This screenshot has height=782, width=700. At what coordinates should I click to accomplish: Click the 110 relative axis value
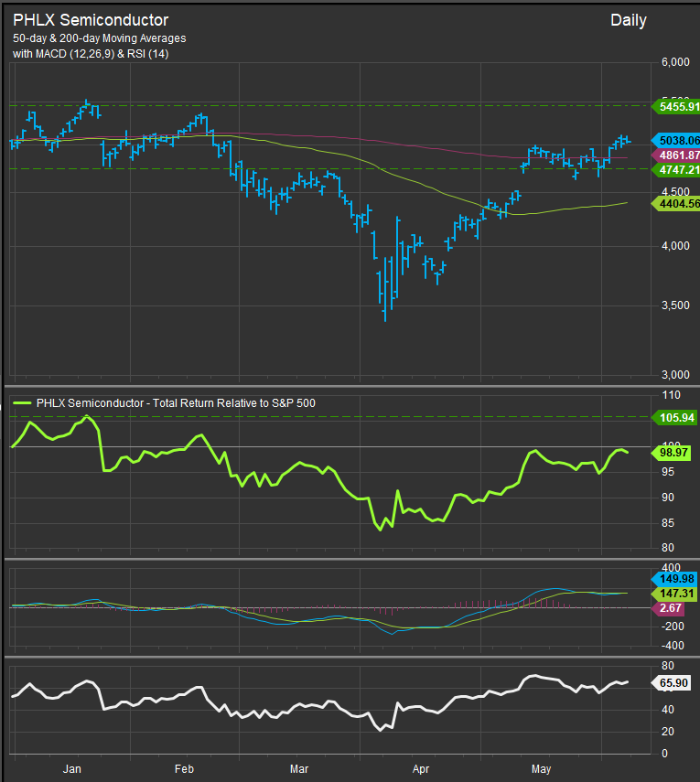pos(671,395)
